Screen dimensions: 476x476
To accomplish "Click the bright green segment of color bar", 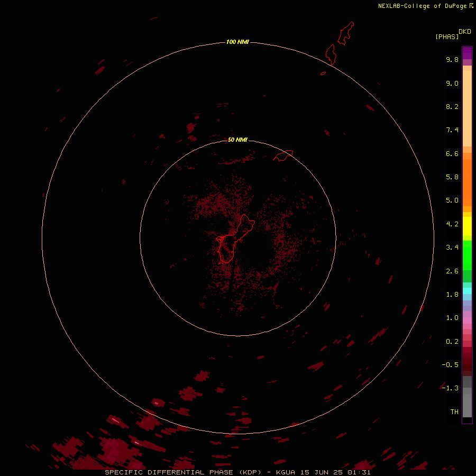I will pyautogui.click(x=467, y=255).
